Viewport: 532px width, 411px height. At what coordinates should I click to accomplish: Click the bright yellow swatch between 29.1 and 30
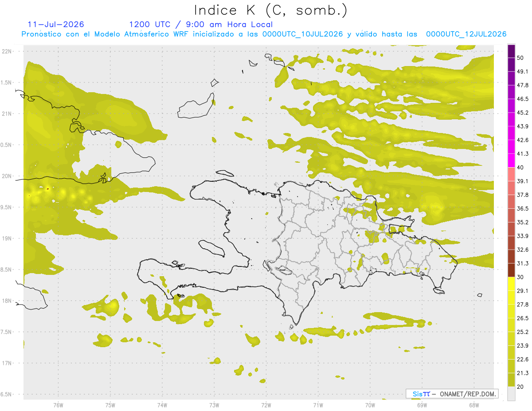[511, 284]
